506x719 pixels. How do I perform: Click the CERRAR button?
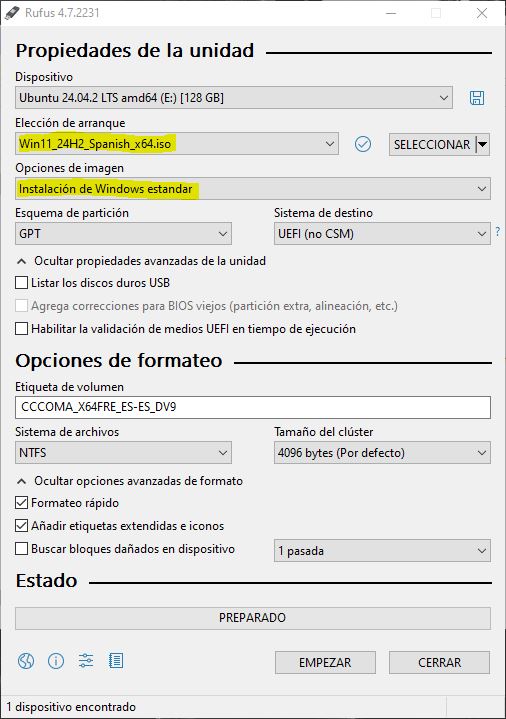pos(439,663)
